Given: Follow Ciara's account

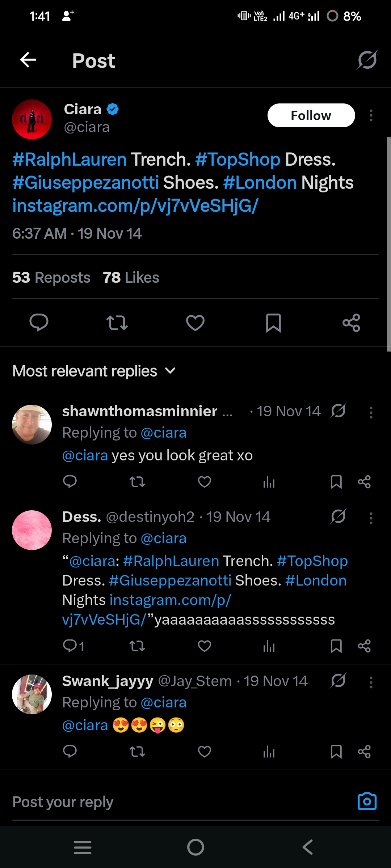Looking at the screenshot, I should pos(311,116).
